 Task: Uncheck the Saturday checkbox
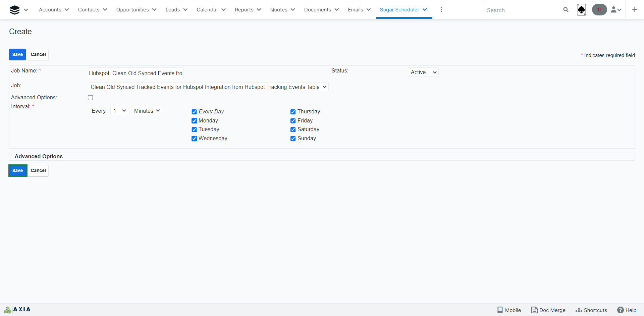click(293, 129)
